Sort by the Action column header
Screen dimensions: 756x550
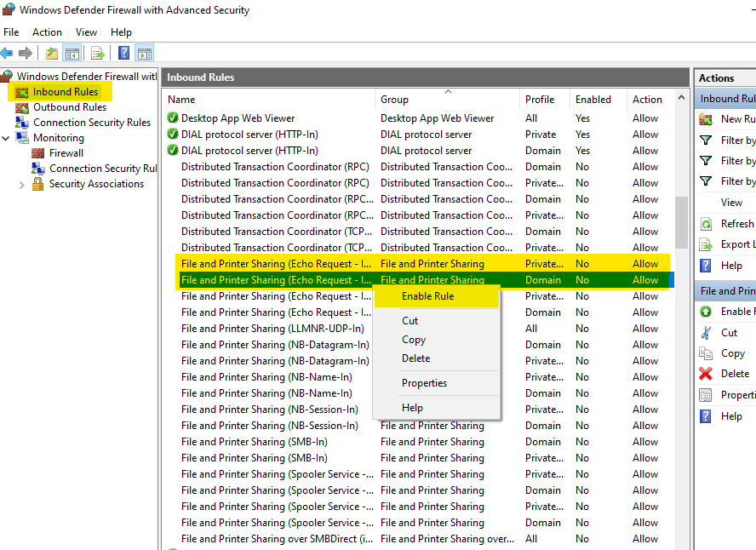point(650,100)
